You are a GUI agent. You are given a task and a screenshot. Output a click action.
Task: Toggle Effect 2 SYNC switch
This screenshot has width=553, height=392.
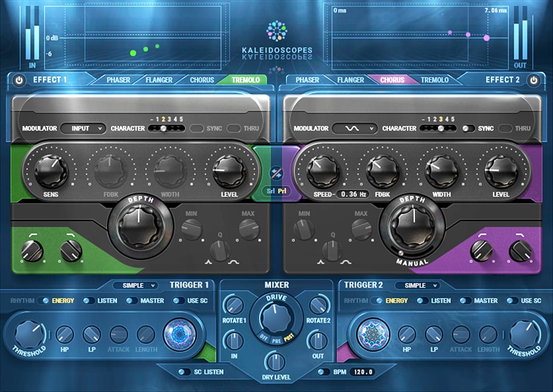pyautogui.click(x=468, y=129)
